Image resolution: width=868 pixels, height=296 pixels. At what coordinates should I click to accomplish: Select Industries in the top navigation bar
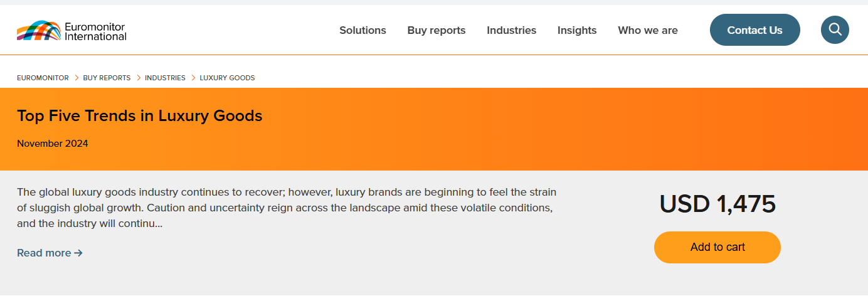pos(511,30)
